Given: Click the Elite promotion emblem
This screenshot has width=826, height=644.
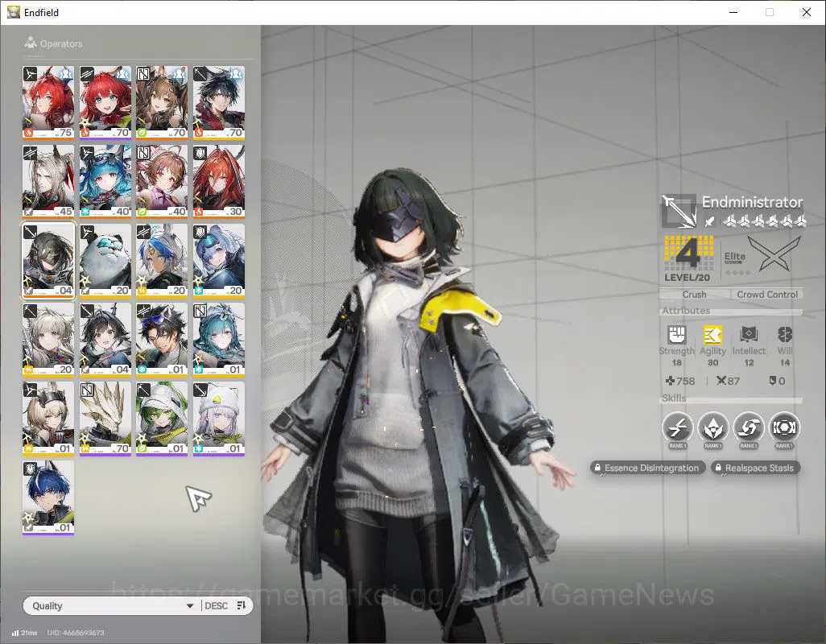Looking at the screenshot, I should point(774,254).
